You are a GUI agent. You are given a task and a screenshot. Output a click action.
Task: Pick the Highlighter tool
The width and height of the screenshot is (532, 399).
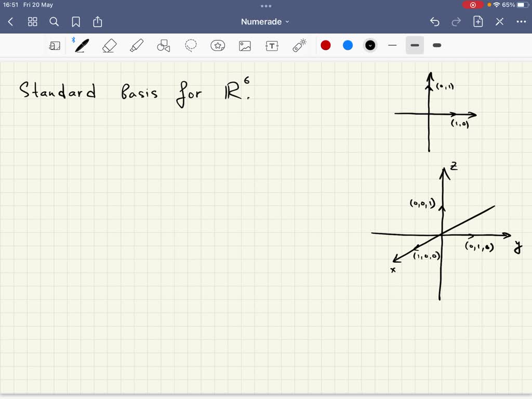[x=137, y=45]
